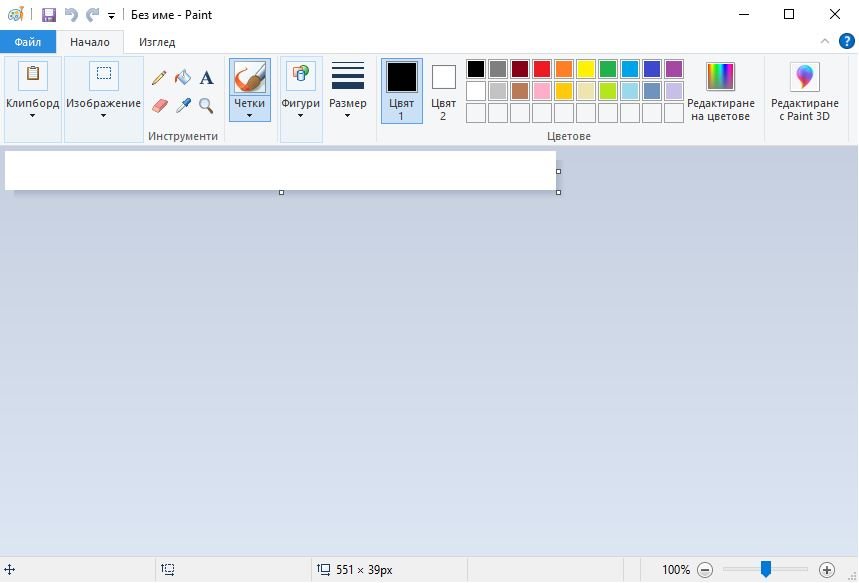Select the Magnifier tool
This screenshot has width=859, height=583.
tap(207, 105)
